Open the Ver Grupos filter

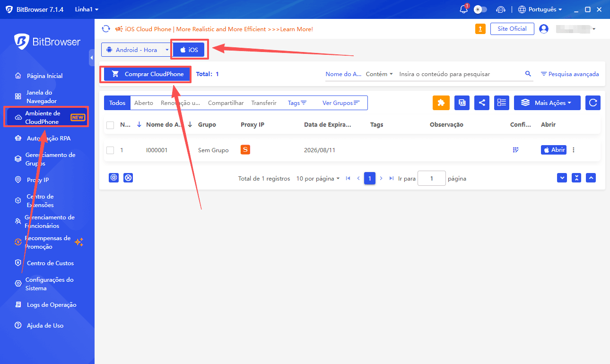click(x=341, y=103)
